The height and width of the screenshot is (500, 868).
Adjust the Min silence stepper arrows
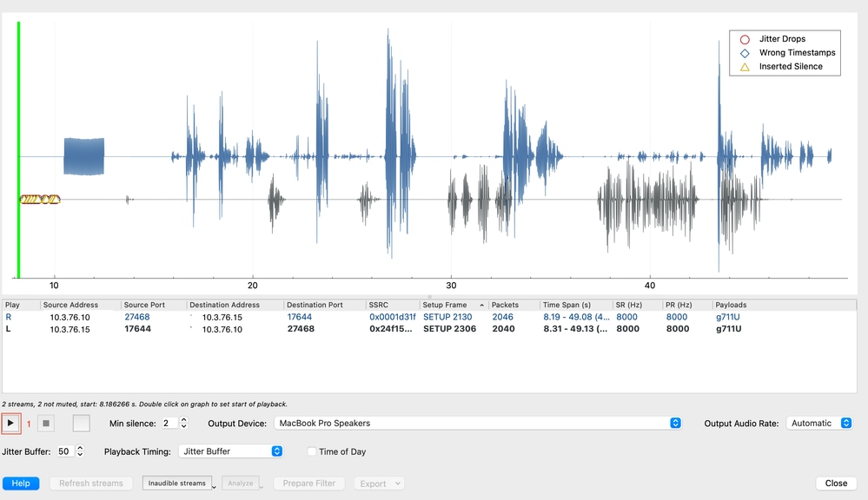coord(182,424)
